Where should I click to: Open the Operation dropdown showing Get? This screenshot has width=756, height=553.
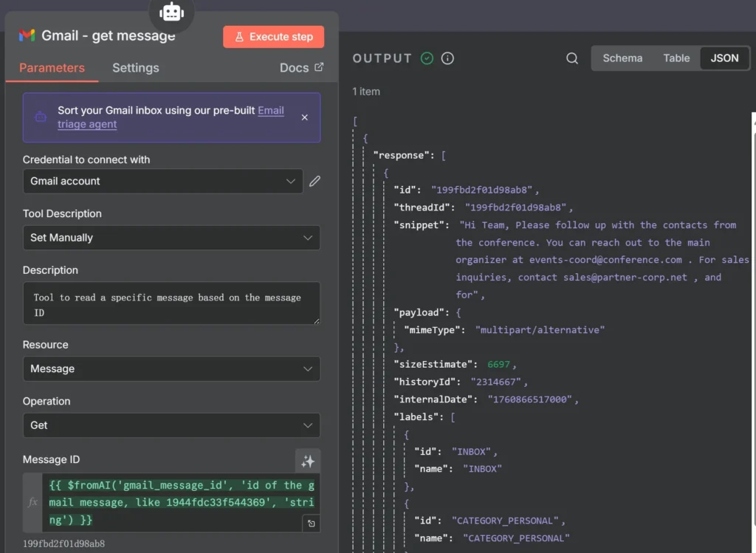coord(171,425)
